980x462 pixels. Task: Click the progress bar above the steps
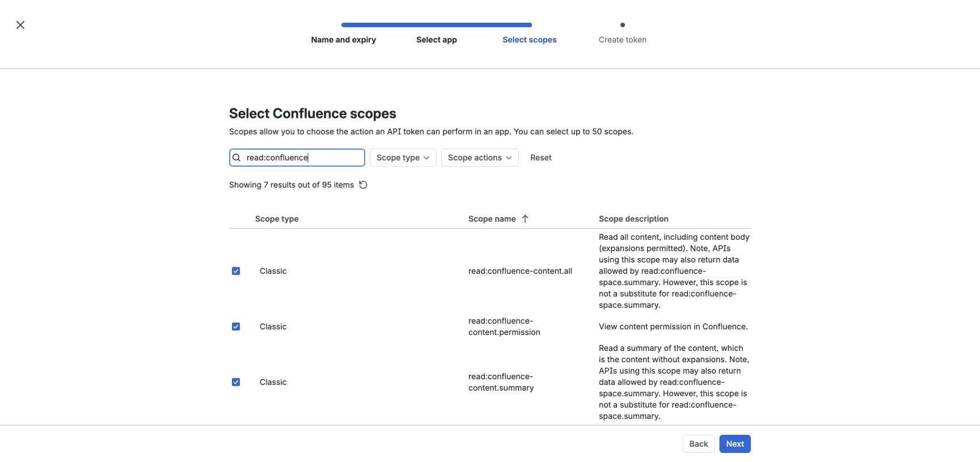click(x=437, y=25)
